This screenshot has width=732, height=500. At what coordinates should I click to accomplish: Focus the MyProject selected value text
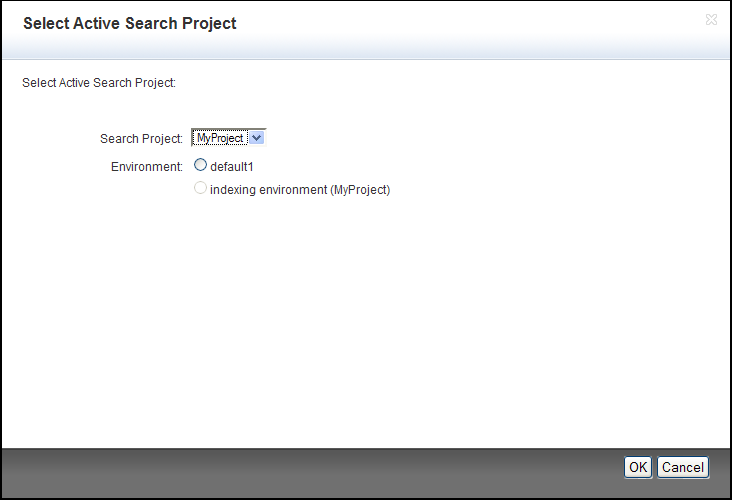pos(220,138)
